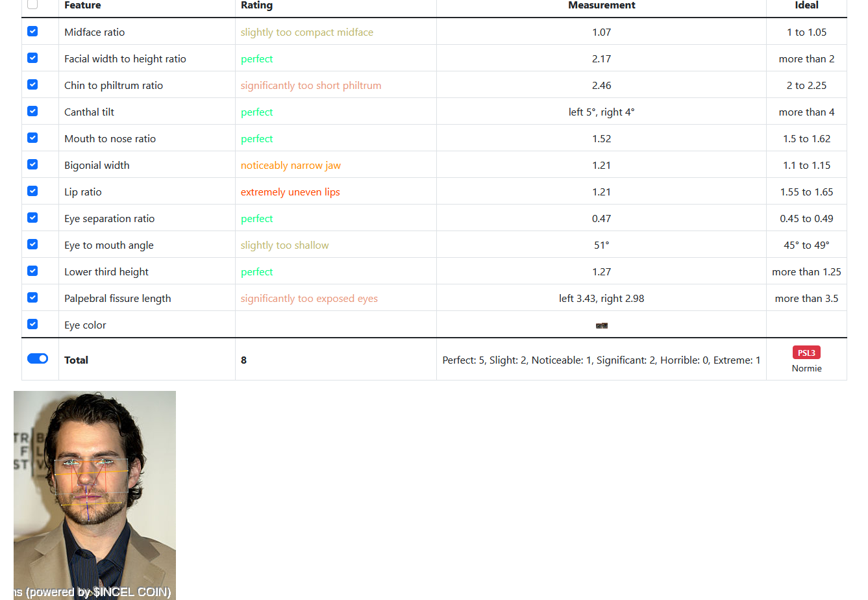Click the 2.46 measurement value
868x600 pixels.
602,85
